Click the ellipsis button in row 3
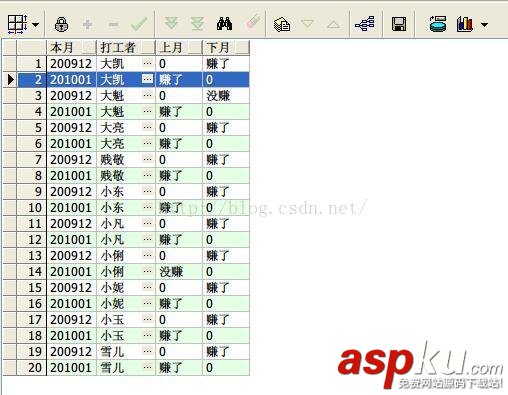Viewport: 508px width, 395px height. point(147,95)
